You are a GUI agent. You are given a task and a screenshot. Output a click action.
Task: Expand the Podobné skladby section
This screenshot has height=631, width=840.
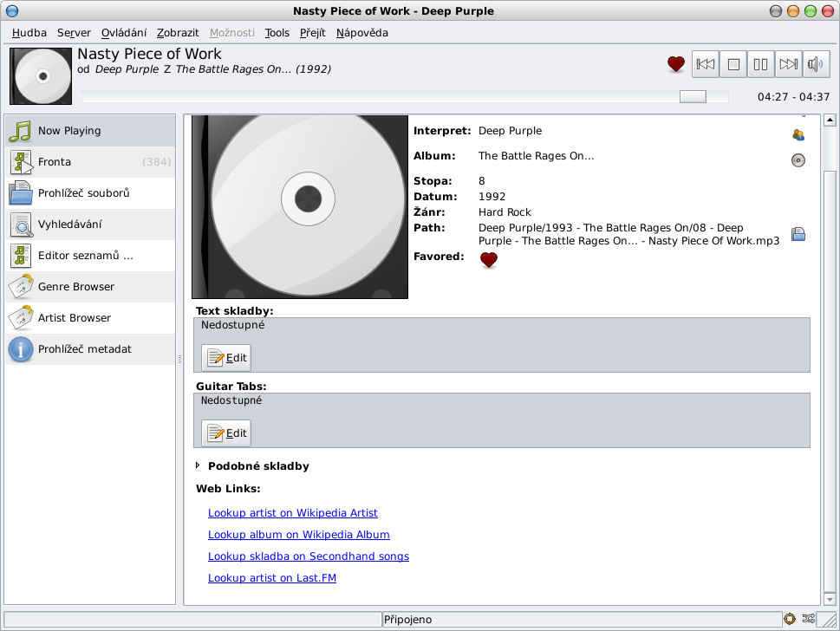pos(199,466)
